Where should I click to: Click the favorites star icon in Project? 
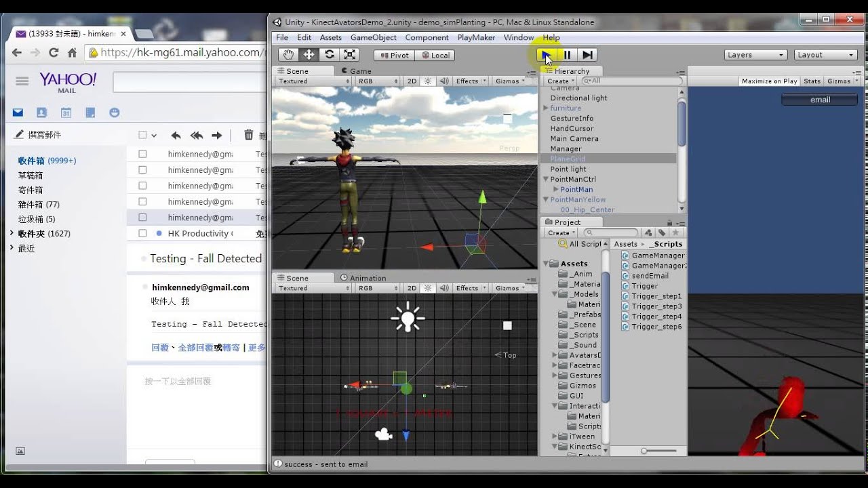click(675, 232)
